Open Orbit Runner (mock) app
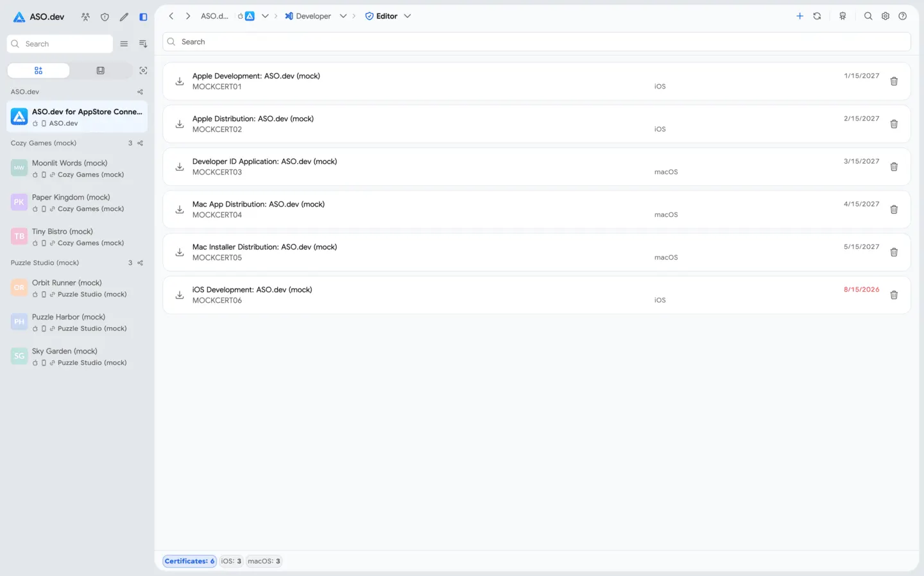 pos(77,288)
